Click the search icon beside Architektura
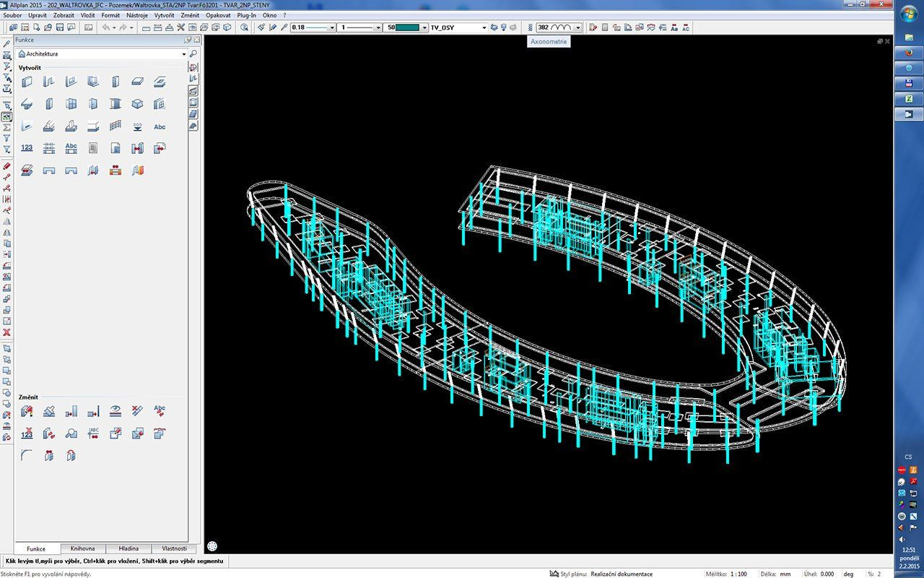This screenshot has height=578, width=924. pyautogui.click(x=193, y=54)
